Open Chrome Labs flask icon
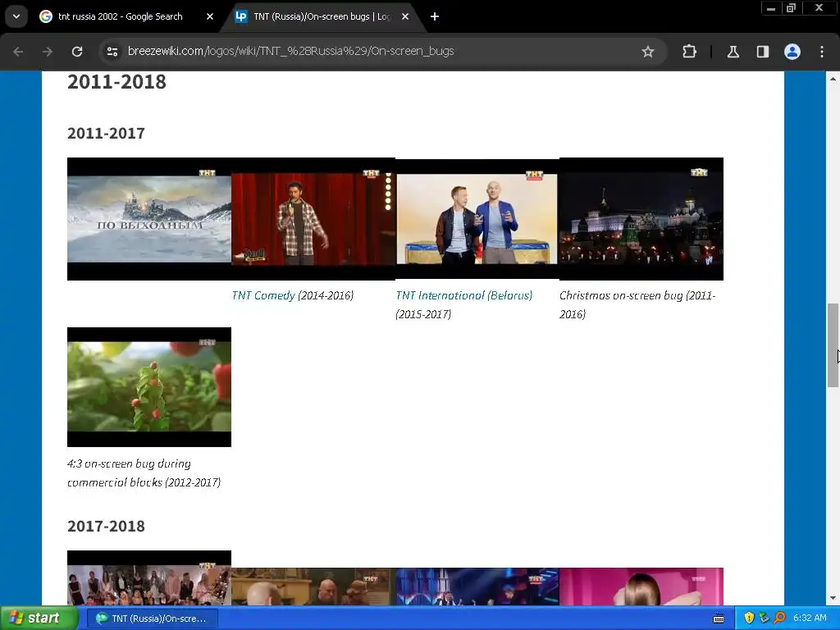This screenshot has width=840, height=630. [x=733, y=52]
